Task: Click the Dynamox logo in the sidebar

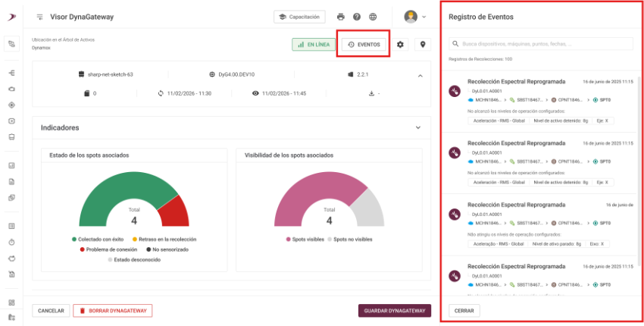Action: (x=11, y=17)
